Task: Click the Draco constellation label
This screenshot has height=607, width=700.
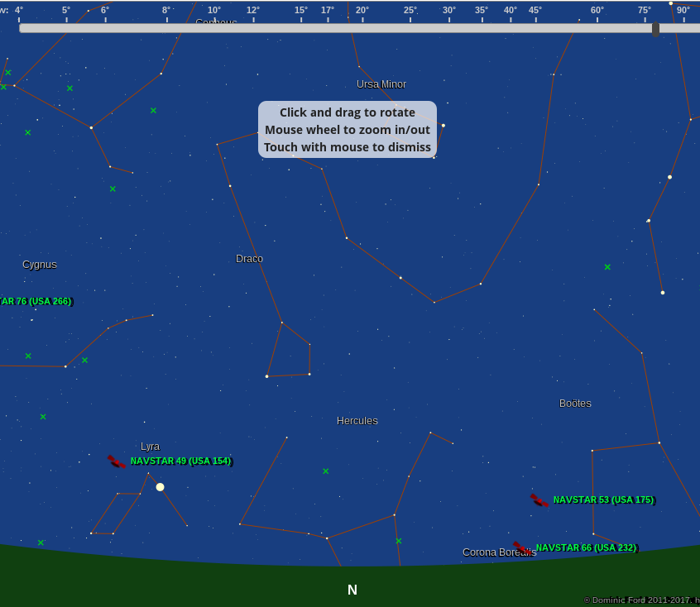Action: point(249,259)
